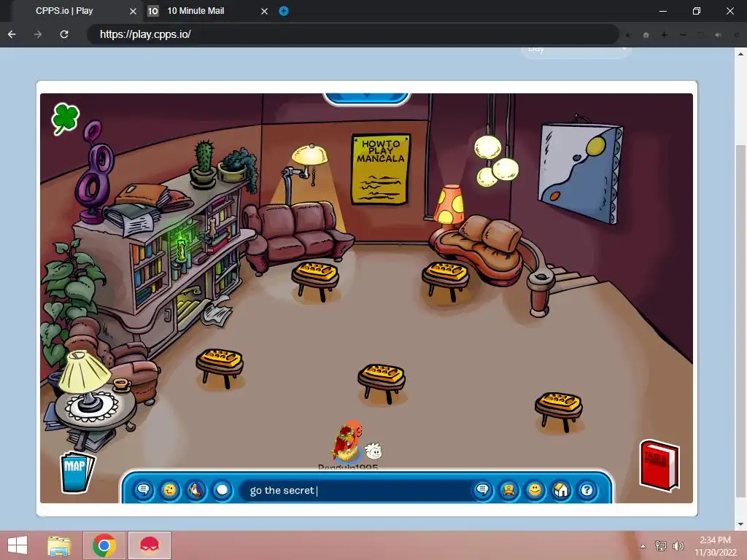Click the taskbar volume icon
The image size is (747, 560).
point(678,545)
